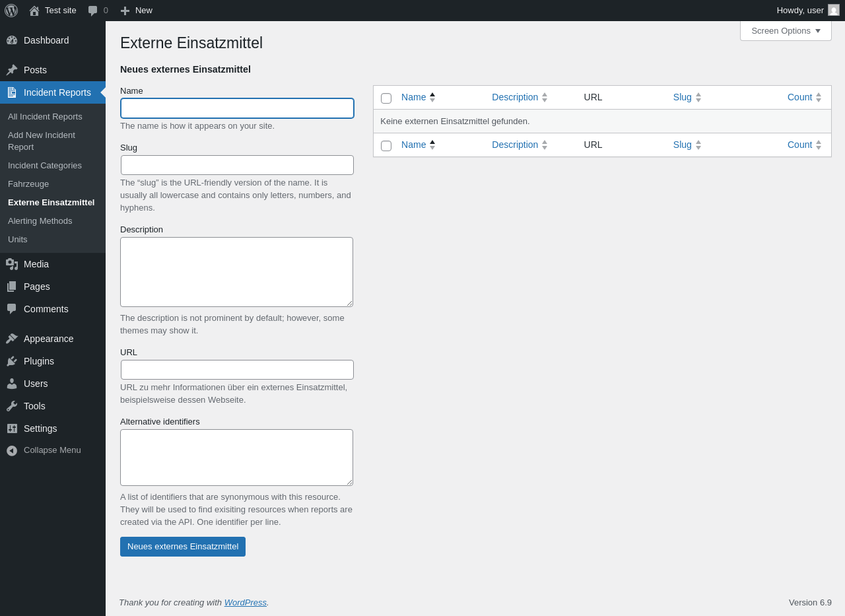
Task: Click into the Alternative identifiers textarea
Action: tap(236, 458)
